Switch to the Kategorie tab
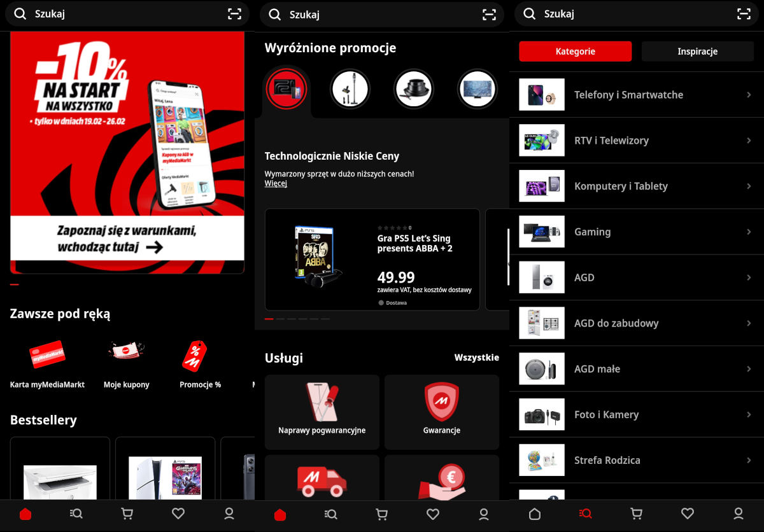The image size is (764, 532). point(575,52)
